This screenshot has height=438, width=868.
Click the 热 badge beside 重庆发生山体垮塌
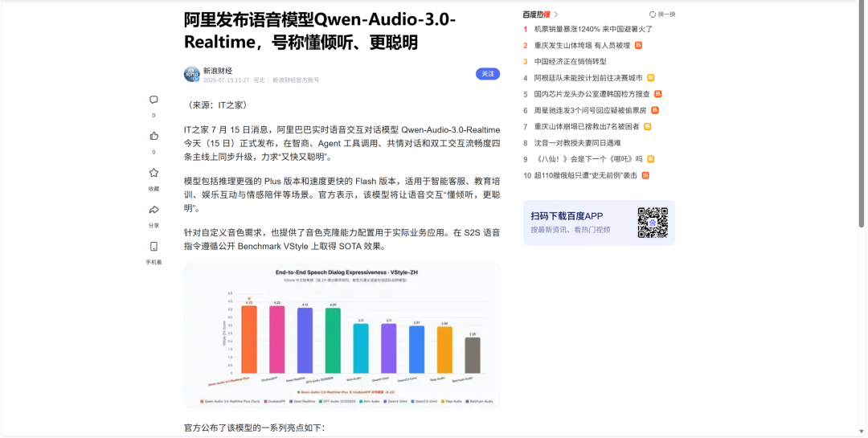(638, 45)
